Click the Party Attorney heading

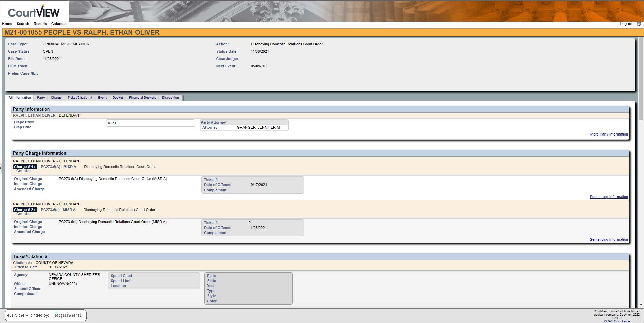(213, 122)
